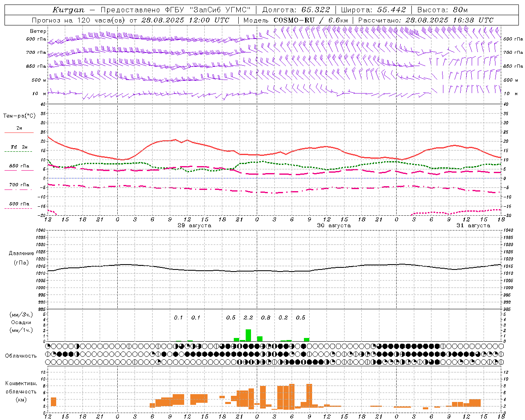Viewport: 525px width, 420px height.
Task: Click the '0.2' precipitation amount value
Action: click(x=283, y=317)
